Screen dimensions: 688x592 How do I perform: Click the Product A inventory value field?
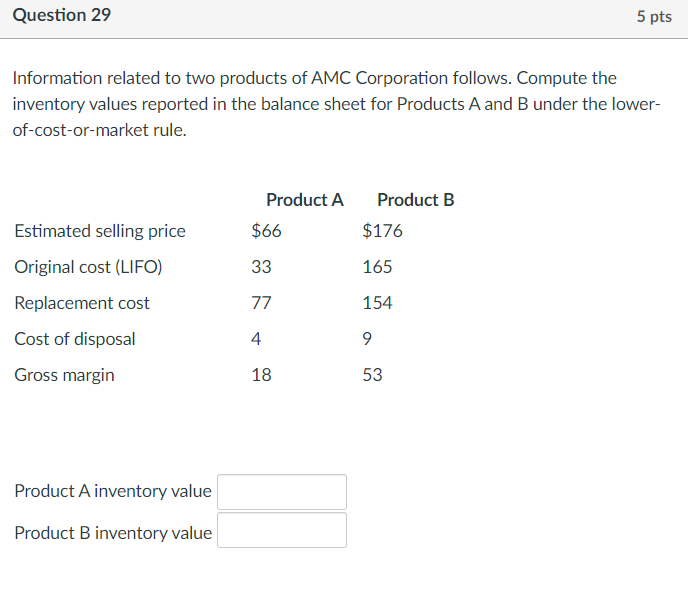click(x=282, y=492)
